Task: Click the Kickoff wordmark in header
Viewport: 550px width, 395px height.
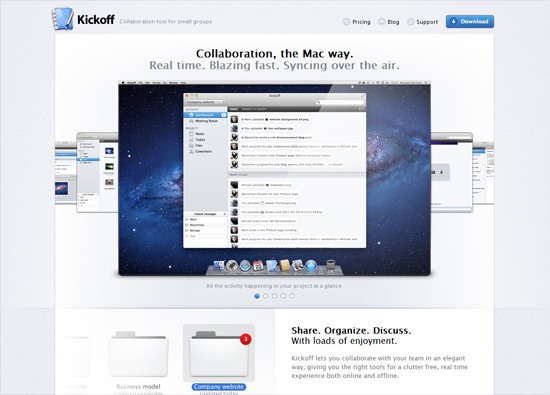Action: coord(96,19)
